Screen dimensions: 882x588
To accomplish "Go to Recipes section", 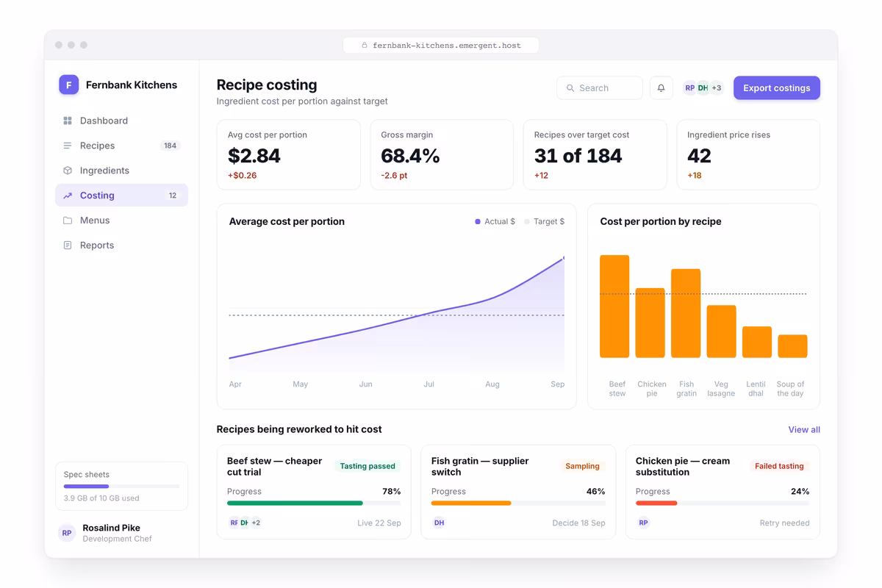I will coord(121,146).
